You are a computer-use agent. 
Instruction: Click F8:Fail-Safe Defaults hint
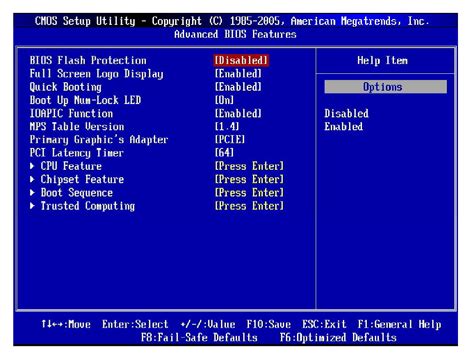click(199, 338)
